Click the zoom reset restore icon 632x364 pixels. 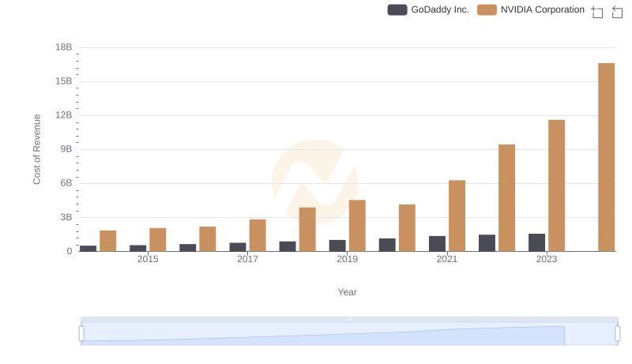click(x=617, y=12)
